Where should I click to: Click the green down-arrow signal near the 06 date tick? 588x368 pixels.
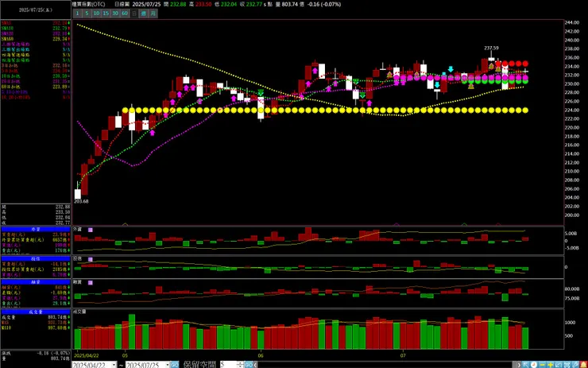[261, 93]
